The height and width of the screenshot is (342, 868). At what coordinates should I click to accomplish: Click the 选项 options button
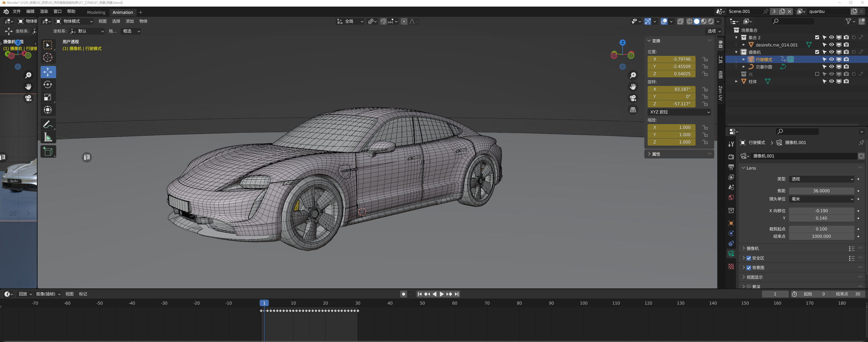tap(713, 31)
